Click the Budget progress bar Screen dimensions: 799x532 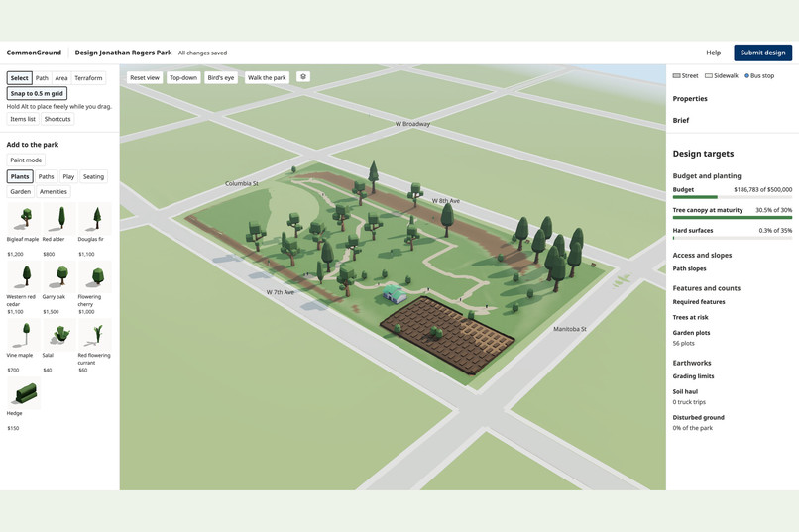pyautogui.click(x=733, y=197)
